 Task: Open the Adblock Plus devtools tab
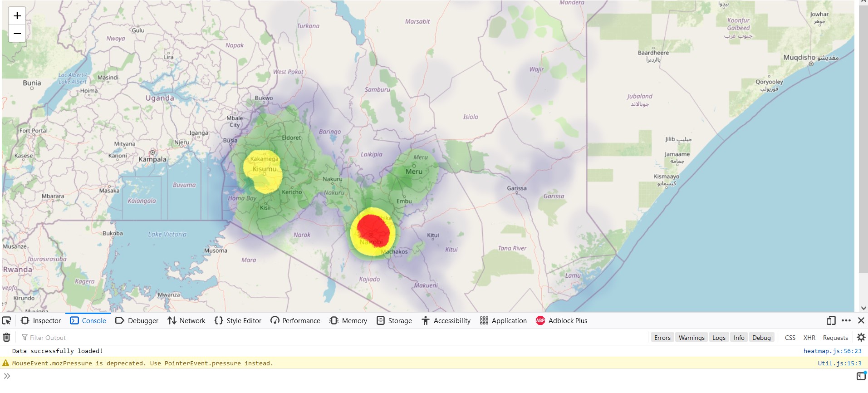561,320
